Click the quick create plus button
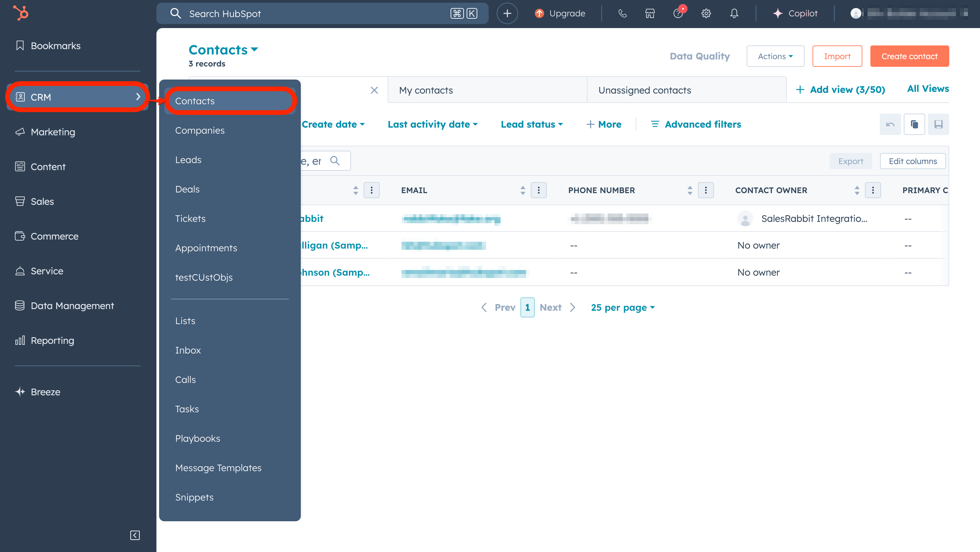 pos(507,13)
